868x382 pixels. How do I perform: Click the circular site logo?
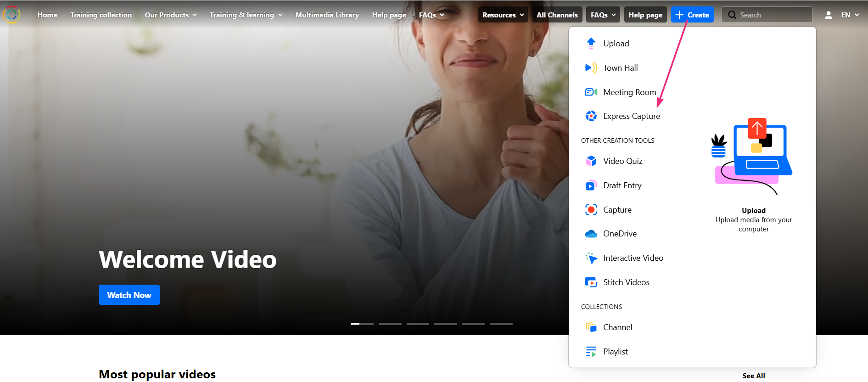[12, 15]
